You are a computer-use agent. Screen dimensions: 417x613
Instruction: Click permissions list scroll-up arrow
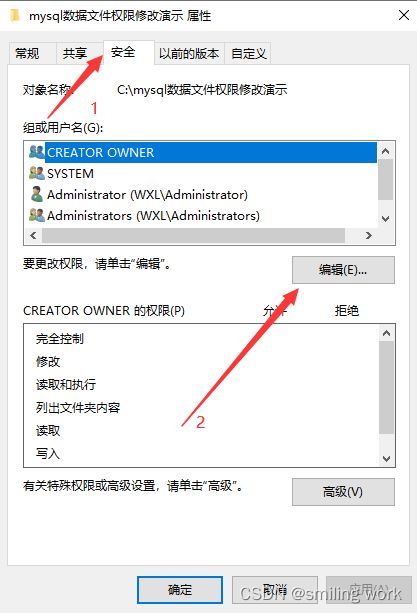point(387,333)
